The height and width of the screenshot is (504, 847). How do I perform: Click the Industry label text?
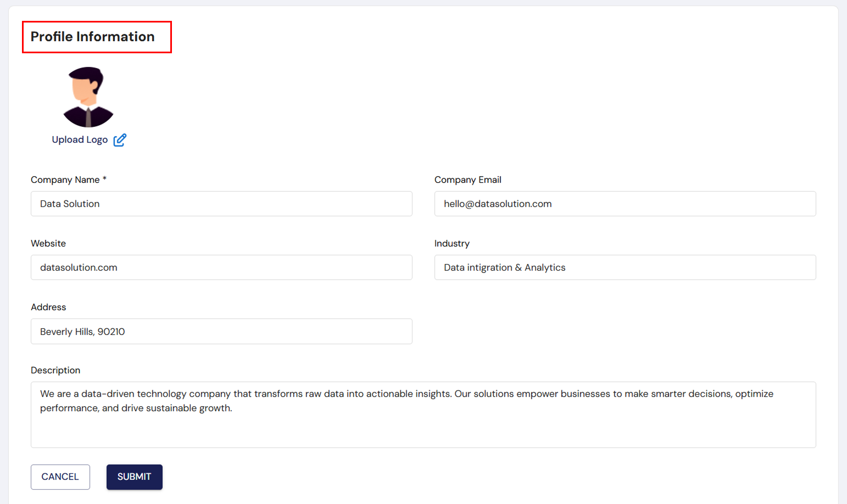pyautogui.click(x=452, y=244)
